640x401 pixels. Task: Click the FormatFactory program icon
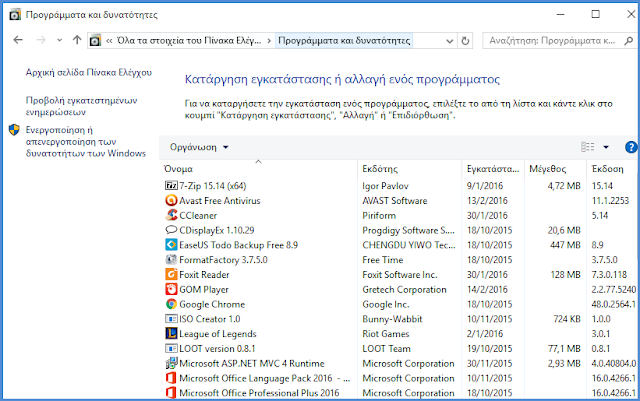171,260
